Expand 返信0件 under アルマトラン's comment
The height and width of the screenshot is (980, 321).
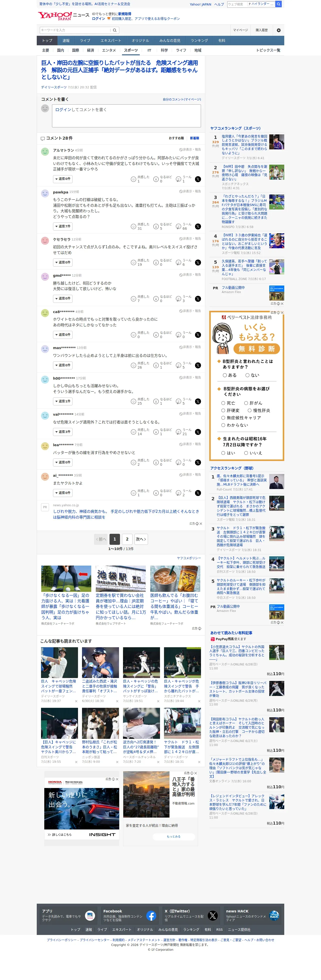pos(63,179)
